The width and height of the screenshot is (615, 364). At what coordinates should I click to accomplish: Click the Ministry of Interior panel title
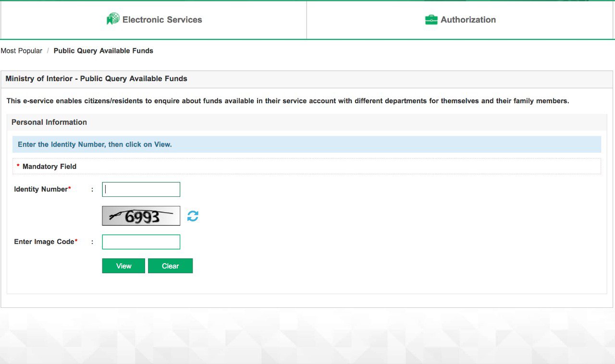tap(96, 79)
